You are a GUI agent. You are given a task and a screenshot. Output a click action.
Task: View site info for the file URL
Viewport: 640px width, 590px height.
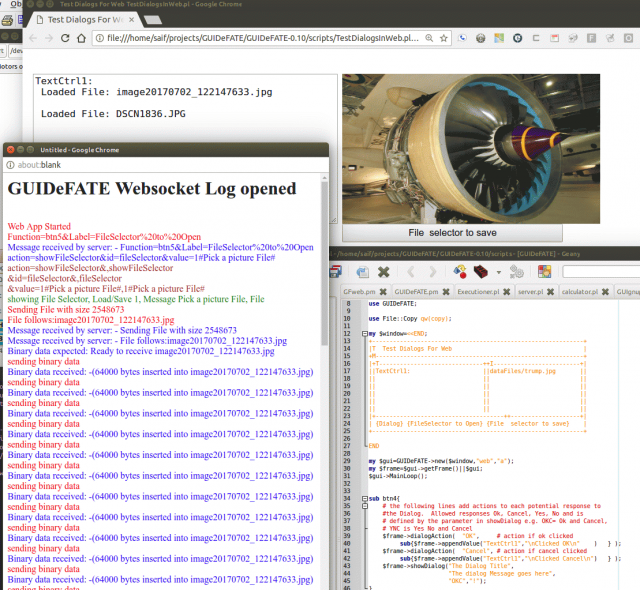pyautogui.click(x=99, y=38)
